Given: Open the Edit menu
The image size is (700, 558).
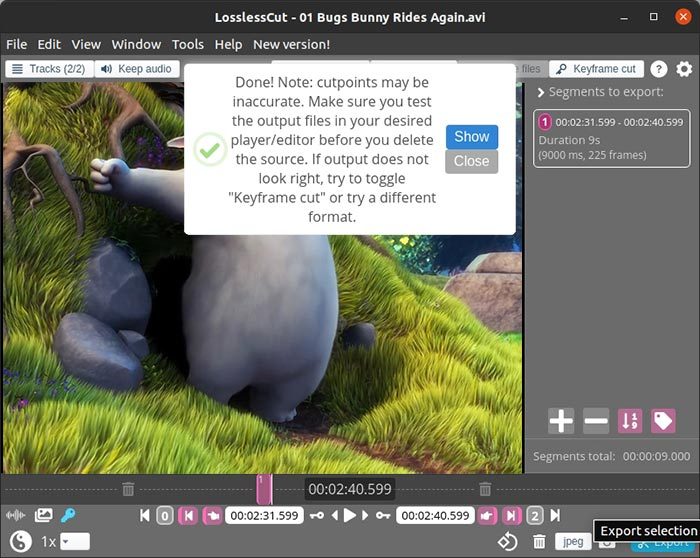Looking at the screenshot, I should tap(49, 44).
